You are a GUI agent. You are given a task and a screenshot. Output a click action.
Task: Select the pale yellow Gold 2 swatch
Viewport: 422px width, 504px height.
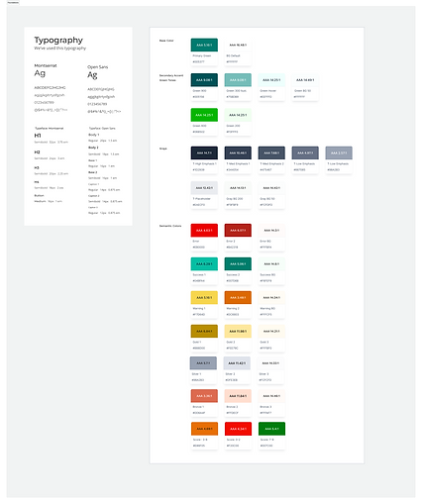(x=238, y=331)
